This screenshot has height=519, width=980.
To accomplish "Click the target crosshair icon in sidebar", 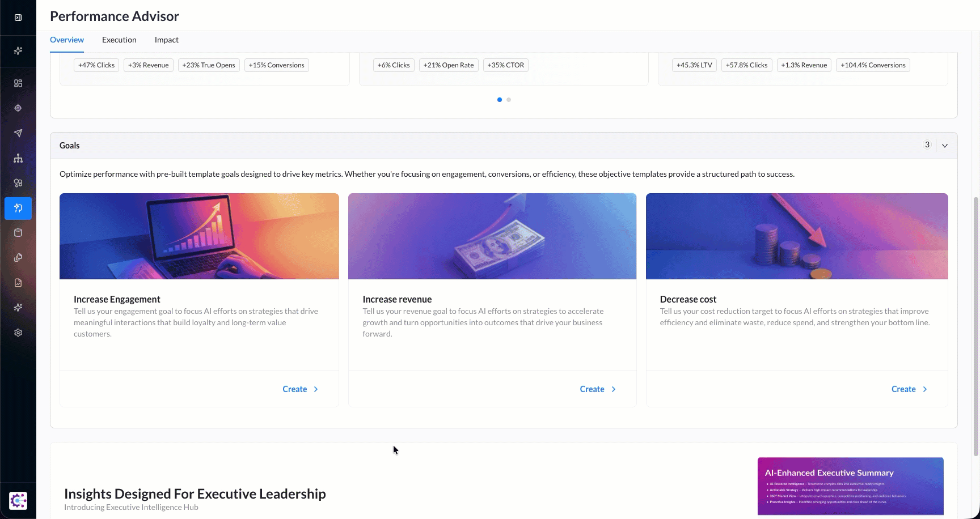I will tap(18, 108).
